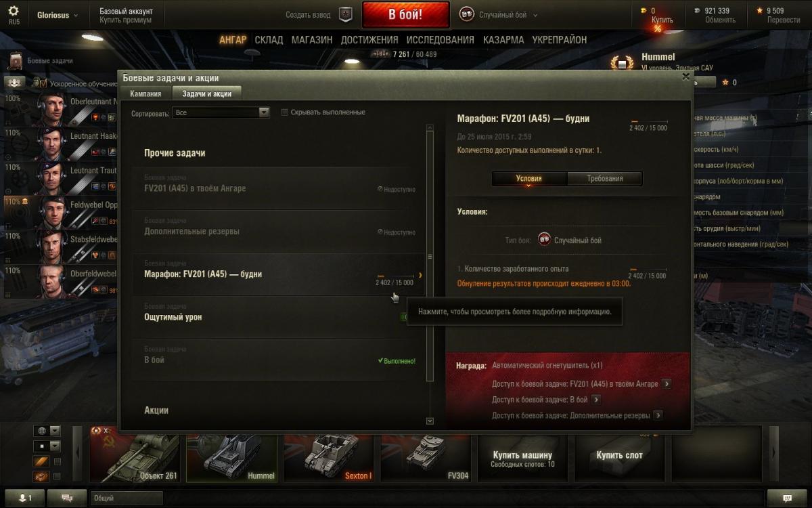
Task: Click the red В бой! button
Action: 405,14
